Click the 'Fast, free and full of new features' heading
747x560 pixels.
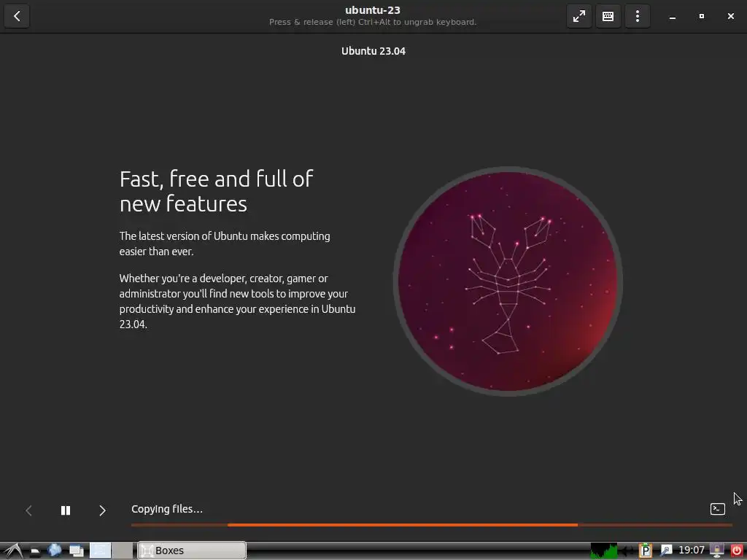pos(216,191)
